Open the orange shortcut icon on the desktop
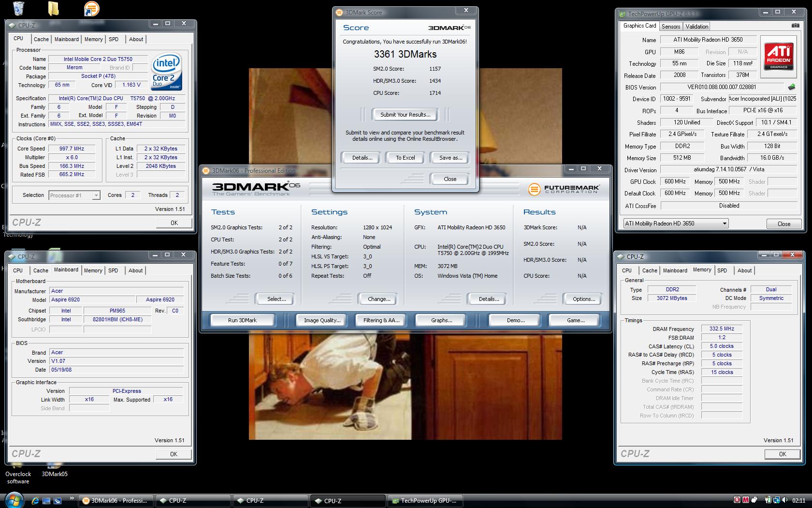The image size is (812, 508). pyautogui.click(x=91, y=8)
